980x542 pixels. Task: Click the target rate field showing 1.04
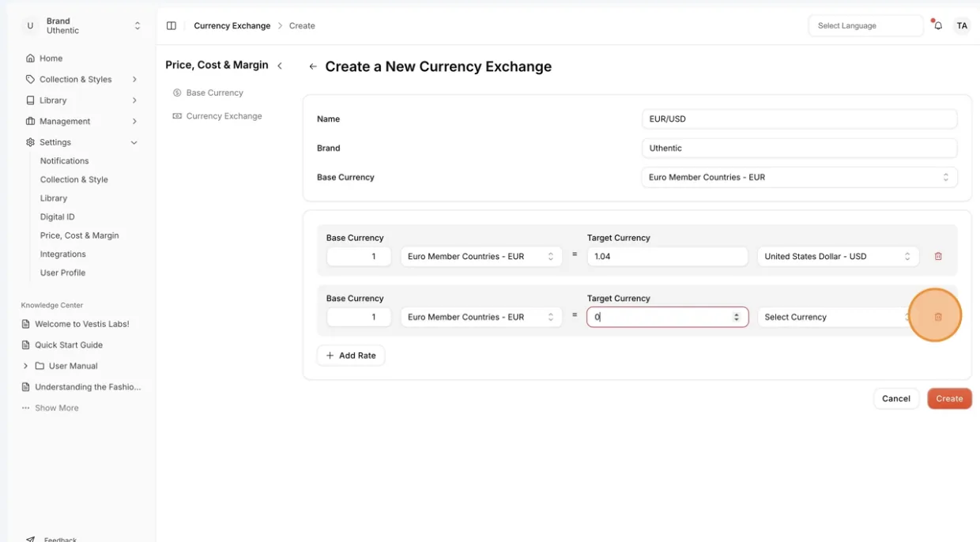[667, 257]
